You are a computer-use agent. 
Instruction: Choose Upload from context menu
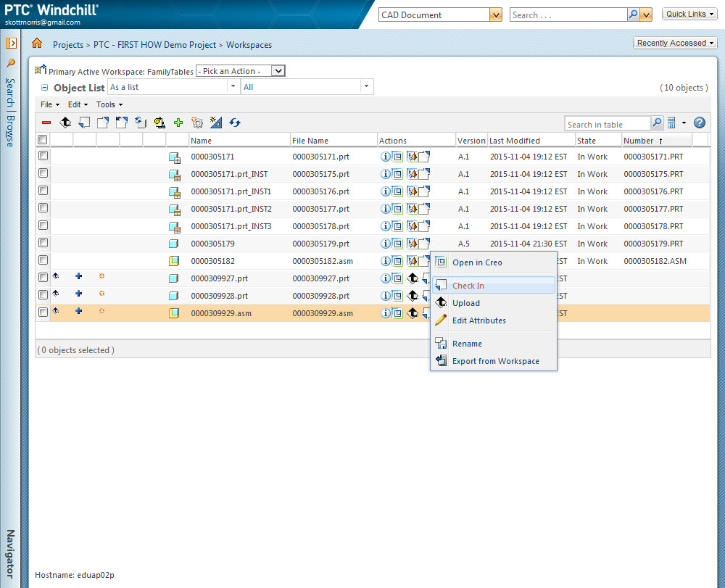pos(493,303)
